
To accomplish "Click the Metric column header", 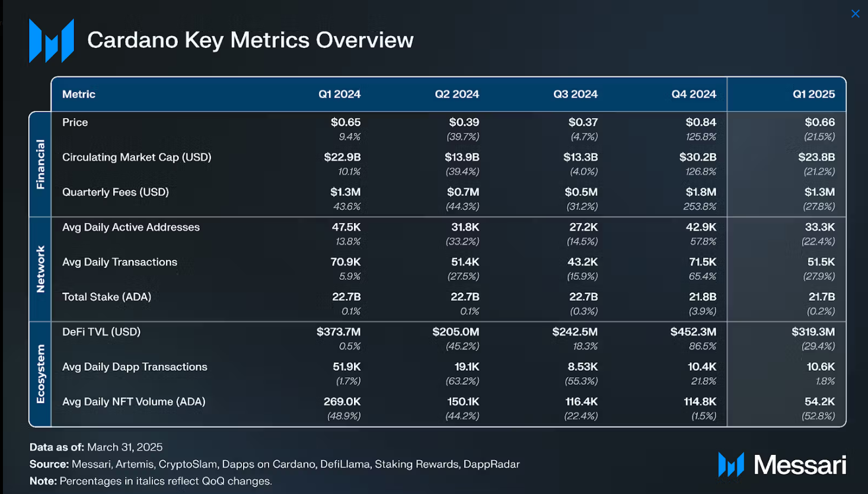I will [x=79, y=94].
